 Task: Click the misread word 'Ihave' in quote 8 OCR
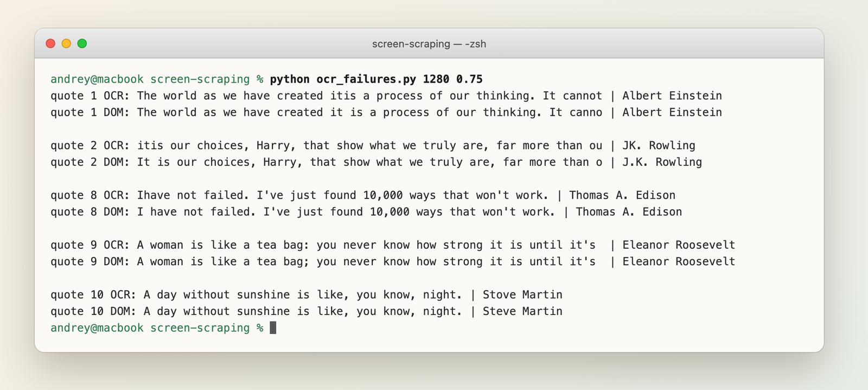pos(154,195)
